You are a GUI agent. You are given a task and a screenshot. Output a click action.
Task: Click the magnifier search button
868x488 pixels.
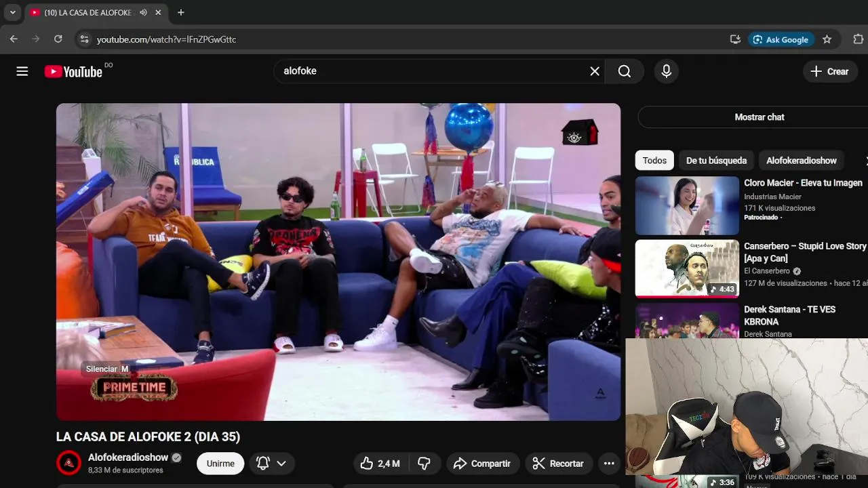point(625,71)
